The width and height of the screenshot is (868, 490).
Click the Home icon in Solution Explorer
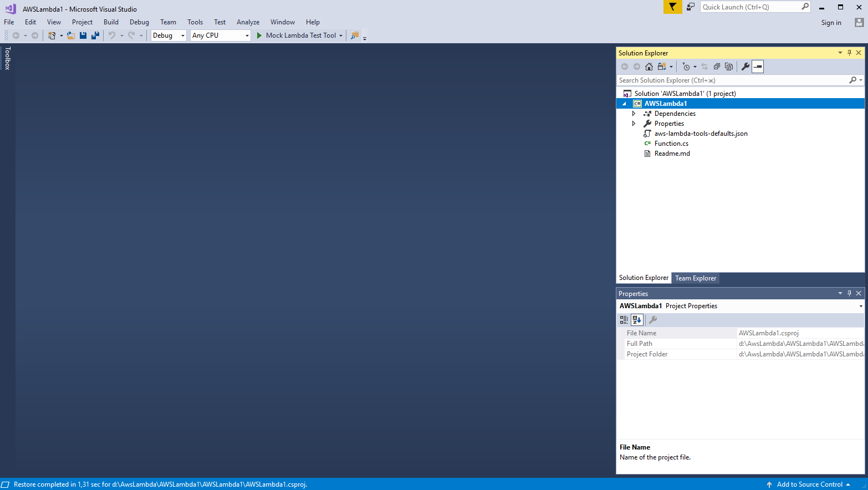pos(649,67)
